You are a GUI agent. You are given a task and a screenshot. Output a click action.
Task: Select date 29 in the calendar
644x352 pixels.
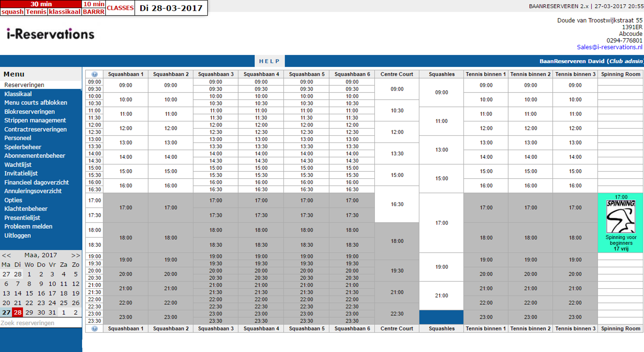tap(29, 312)
